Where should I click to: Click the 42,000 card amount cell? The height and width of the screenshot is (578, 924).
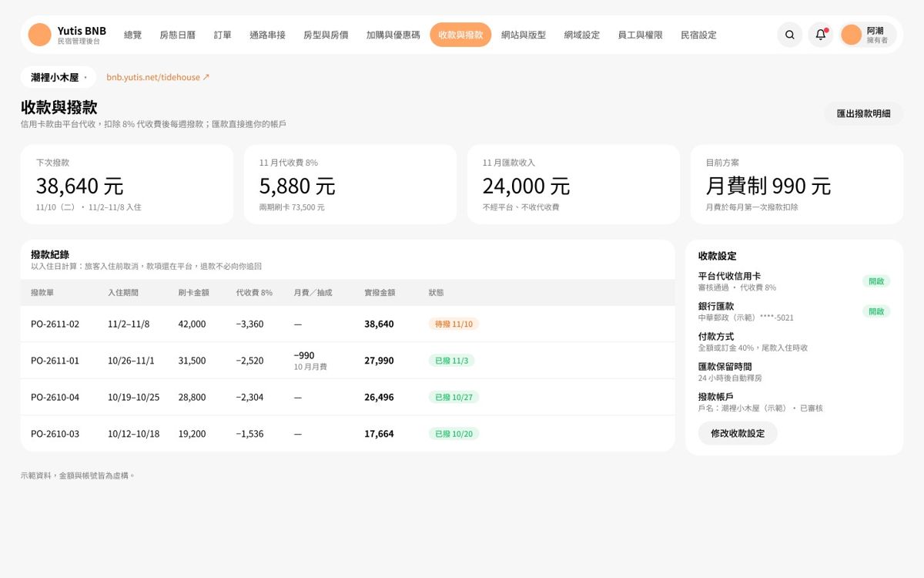coord(192,324)
